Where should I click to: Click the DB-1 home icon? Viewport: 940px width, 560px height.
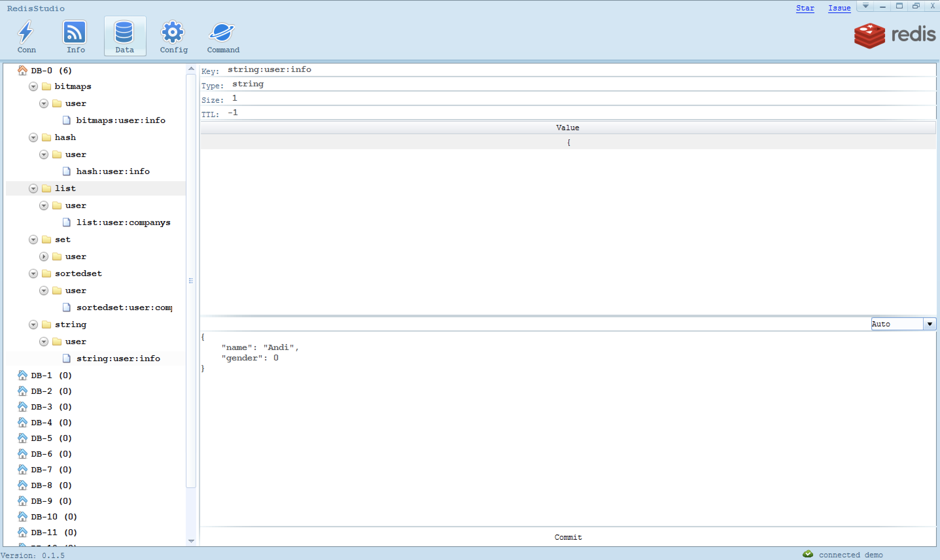click(23, 375)
